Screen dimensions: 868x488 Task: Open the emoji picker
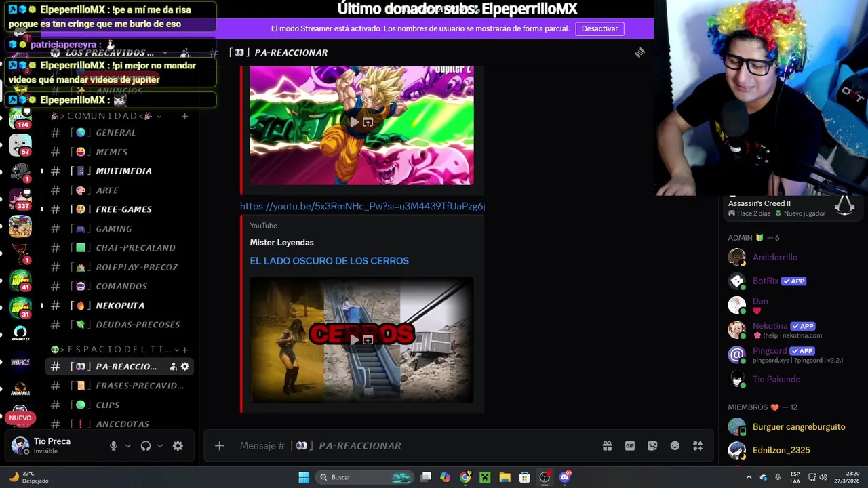(x=675, y=445)
